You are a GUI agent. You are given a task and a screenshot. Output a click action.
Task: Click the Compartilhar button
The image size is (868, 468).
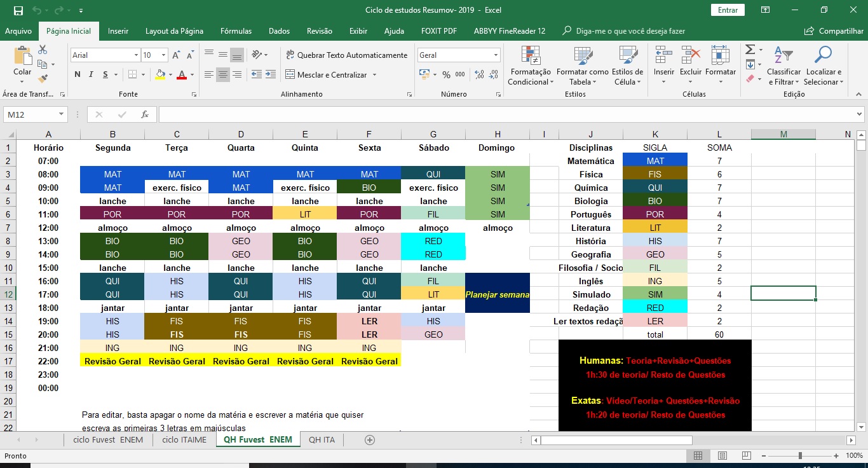(x=834, y=31)
